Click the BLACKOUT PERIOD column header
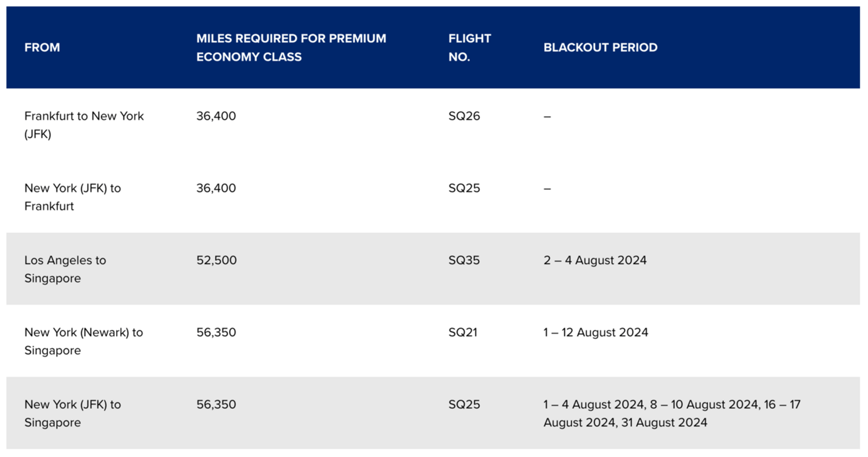The height and width of the screenshot is (457, 868). point(600,47)
